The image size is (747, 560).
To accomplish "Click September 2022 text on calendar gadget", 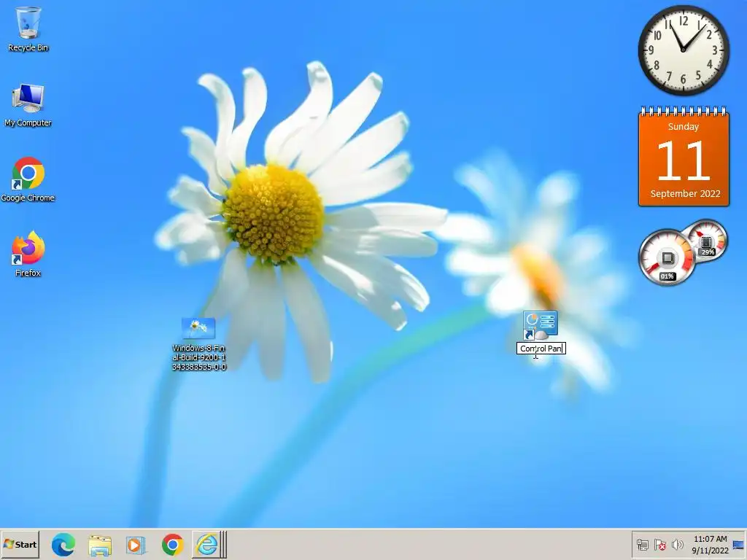I will tap(685, 193).
